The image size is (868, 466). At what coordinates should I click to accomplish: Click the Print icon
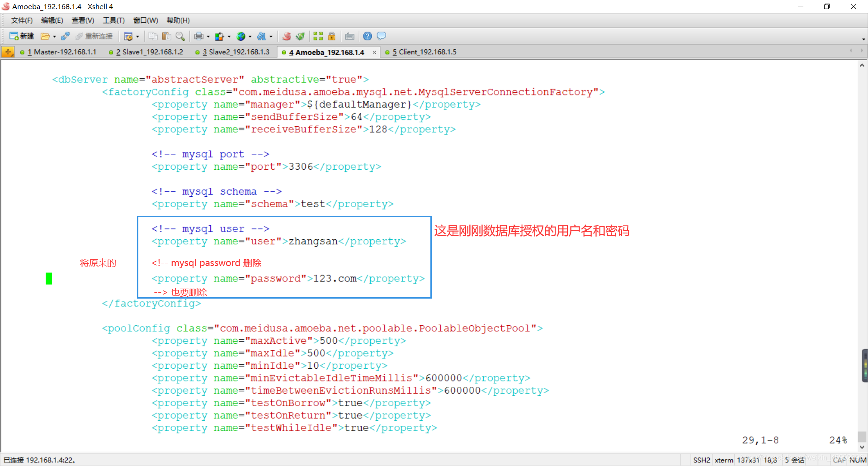[x=199, y=36]
